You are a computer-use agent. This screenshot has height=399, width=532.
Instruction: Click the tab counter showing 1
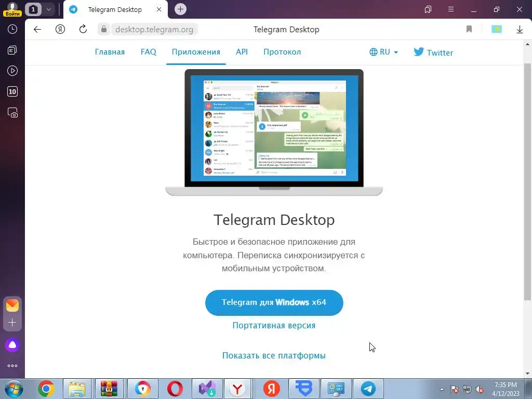click(x=33, y=9)
